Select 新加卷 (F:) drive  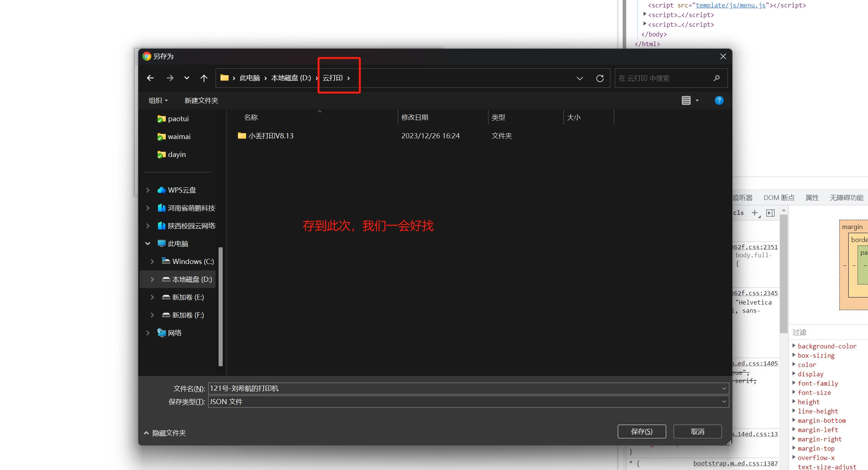(183, 315)
